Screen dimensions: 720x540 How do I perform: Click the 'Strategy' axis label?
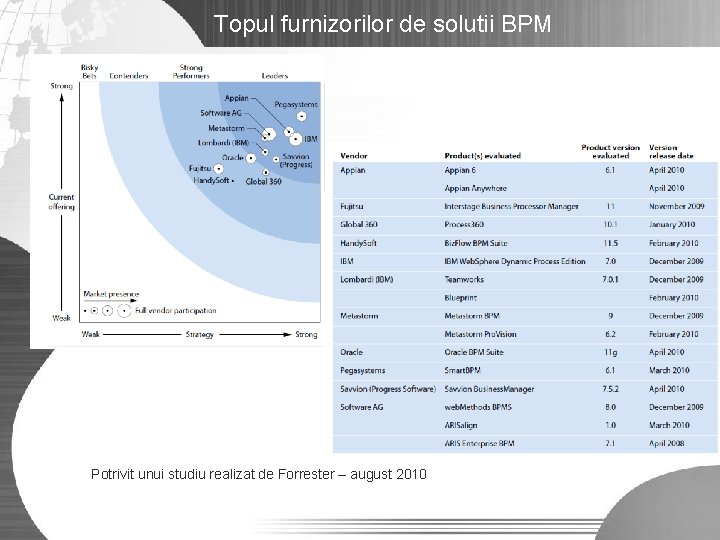(x=200, y=334)
